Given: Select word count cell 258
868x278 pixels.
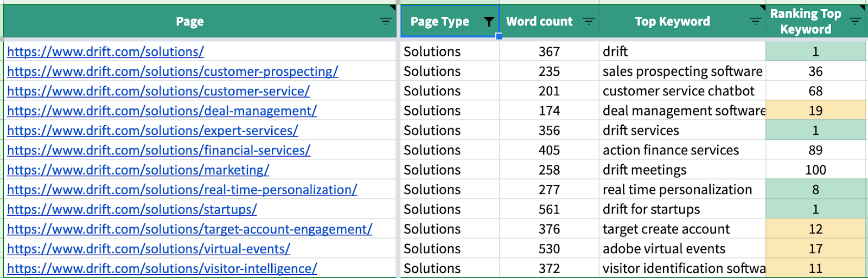Looking at the screenshot, I should 549,170.
